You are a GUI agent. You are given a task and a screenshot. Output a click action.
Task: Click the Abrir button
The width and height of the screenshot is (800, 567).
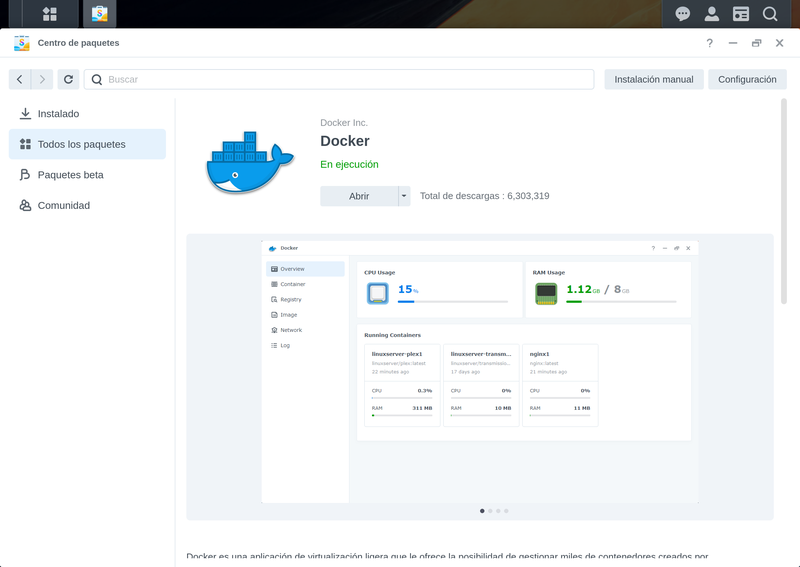pyautogui.click(x=359, y=196)
